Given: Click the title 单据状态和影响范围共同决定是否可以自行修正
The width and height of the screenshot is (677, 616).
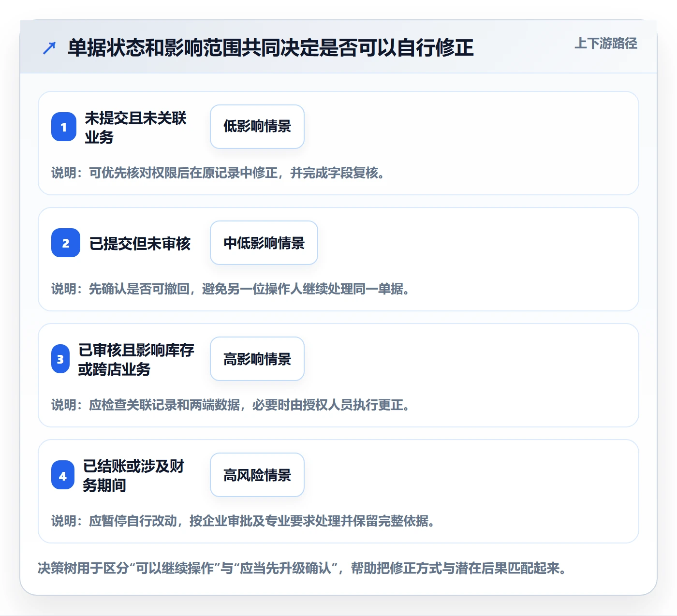Looking at the screenshot, I should coord(270,47).
